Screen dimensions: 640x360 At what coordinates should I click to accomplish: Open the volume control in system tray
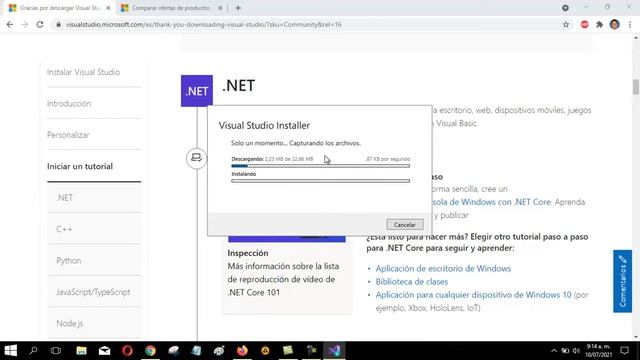[576, 351]
